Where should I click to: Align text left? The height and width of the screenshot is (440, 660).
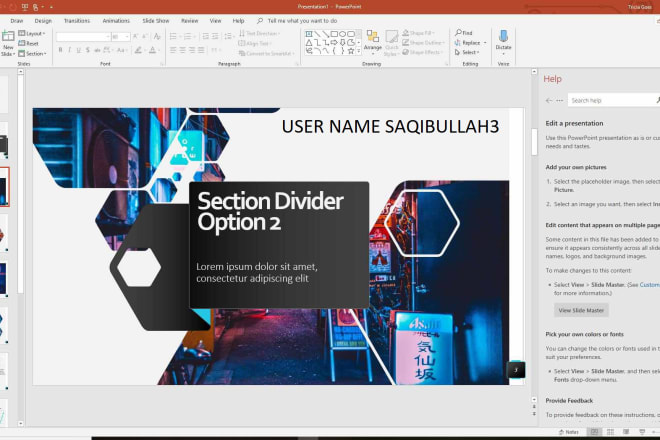click(x=173, y=50)
